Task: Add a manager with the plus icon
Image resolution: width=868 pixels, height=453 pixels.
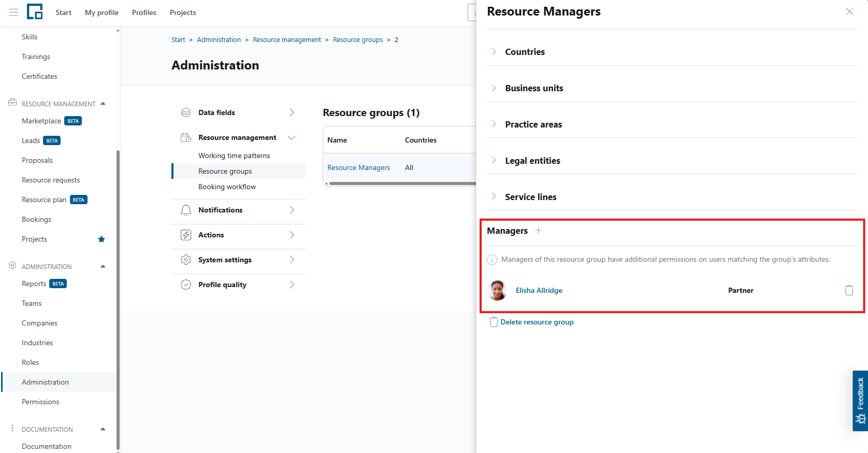Action: [x=539, y=230]
